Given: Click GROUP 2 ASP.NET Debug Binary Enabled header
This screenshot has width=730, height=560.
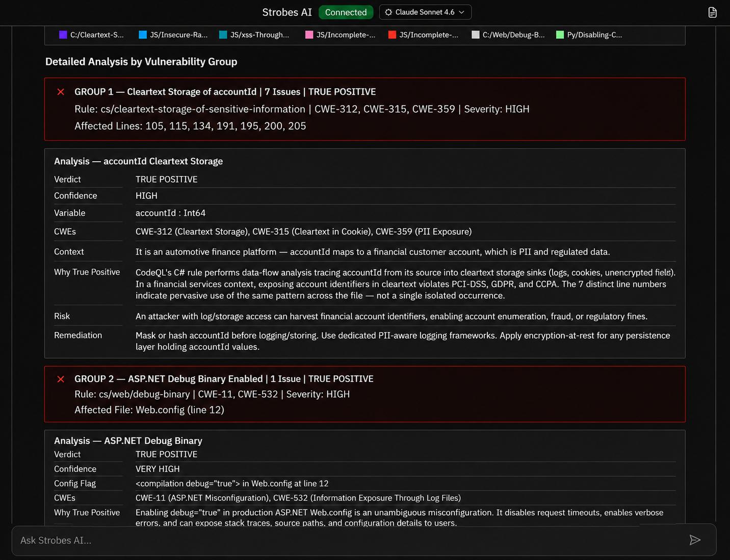Looking at the screenshot, I should tap(224, 379).
